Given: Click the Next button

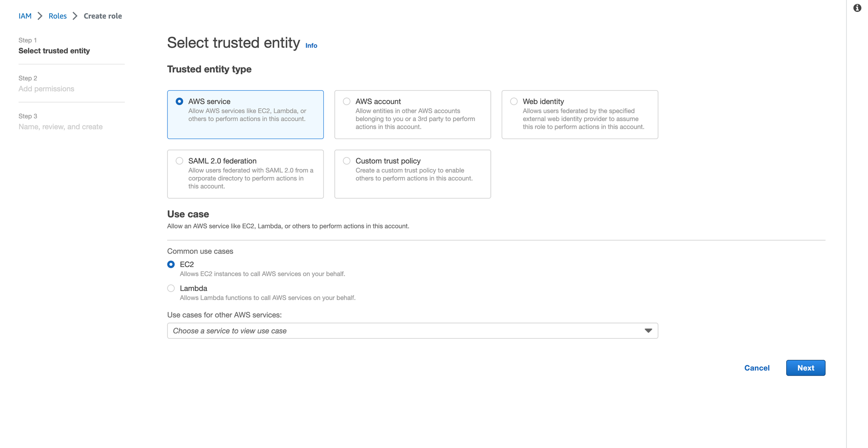Looking at the screenshot, I should (x=805, y=368).
